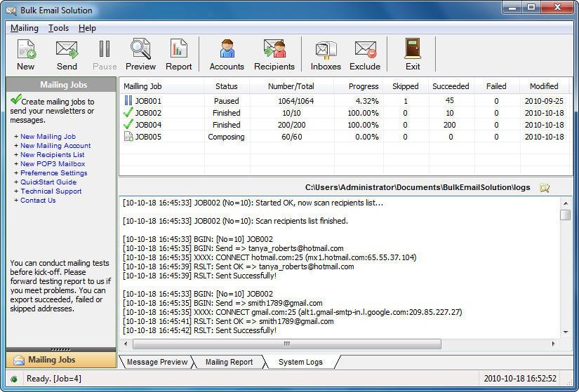Sort by Succeeded column header
Screen dimensions: 579x392
[451, 86]
